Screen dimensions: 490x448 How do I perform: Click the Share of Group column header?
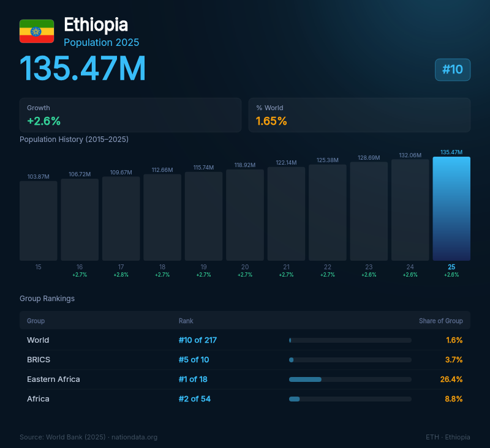point(440,321)
